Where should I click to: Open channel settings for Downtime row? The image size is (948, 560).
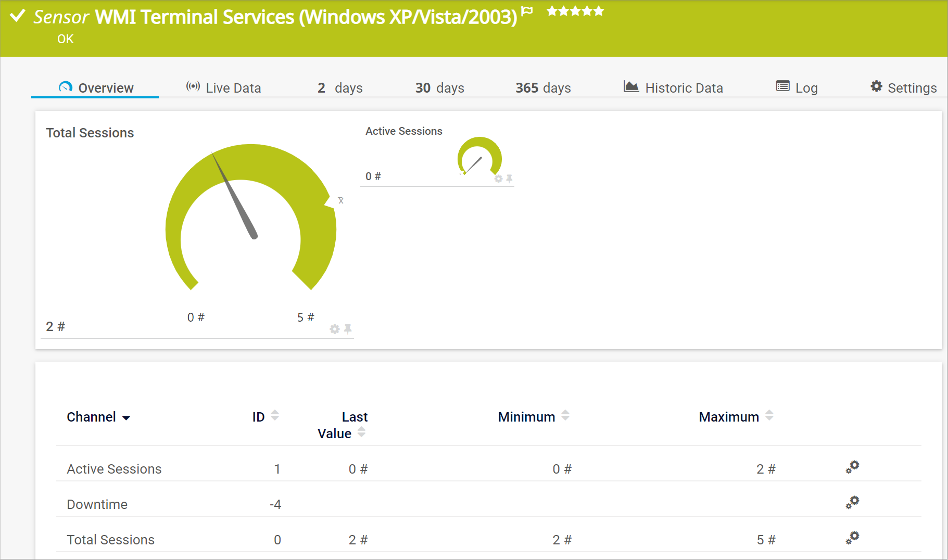852,503
